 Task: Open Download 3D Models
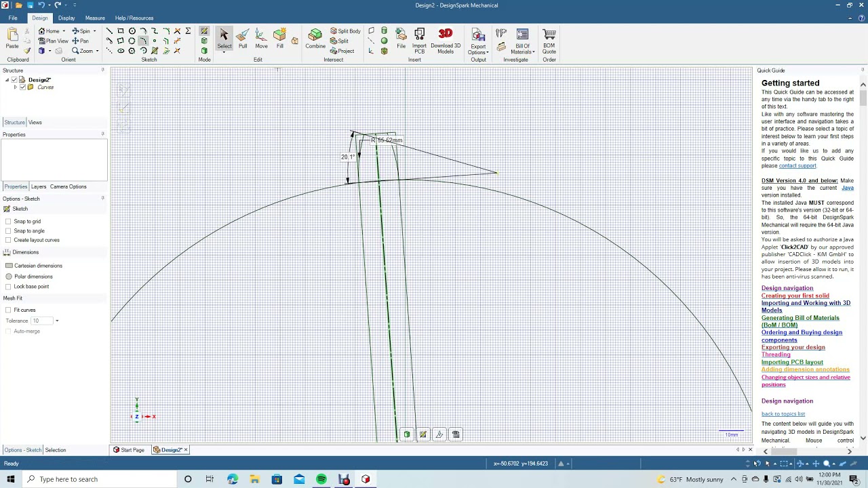[x=446, y=41]
